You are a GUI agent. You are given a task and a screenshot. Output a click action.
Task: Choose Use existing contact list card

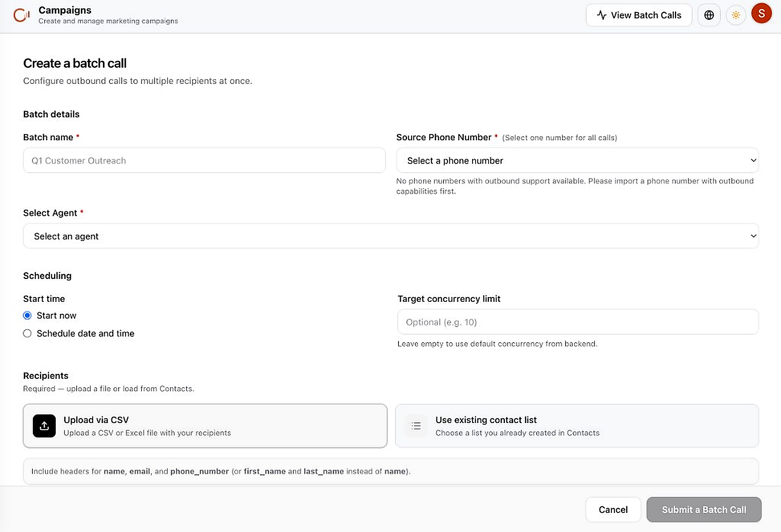(x=577, y=426)
